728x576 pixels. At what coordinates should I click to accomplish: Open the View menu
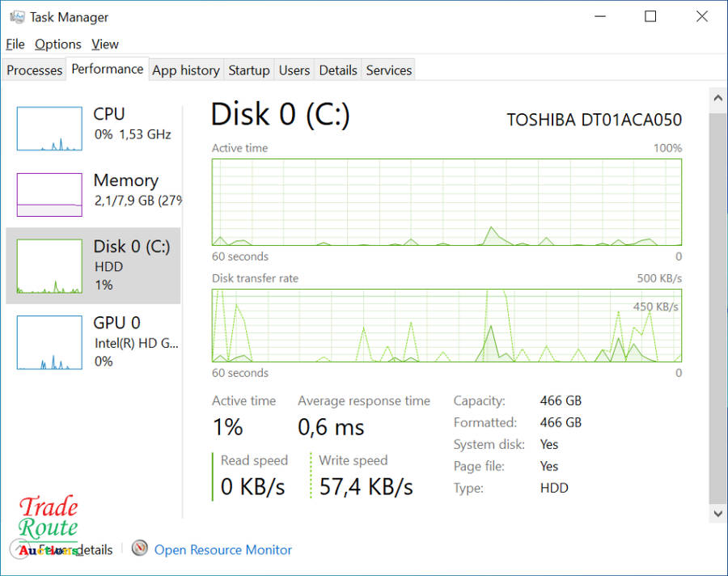105,44
